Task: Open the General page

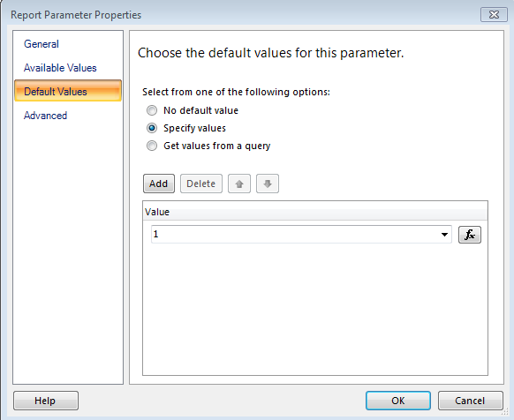Action: (x=42, y=44)
